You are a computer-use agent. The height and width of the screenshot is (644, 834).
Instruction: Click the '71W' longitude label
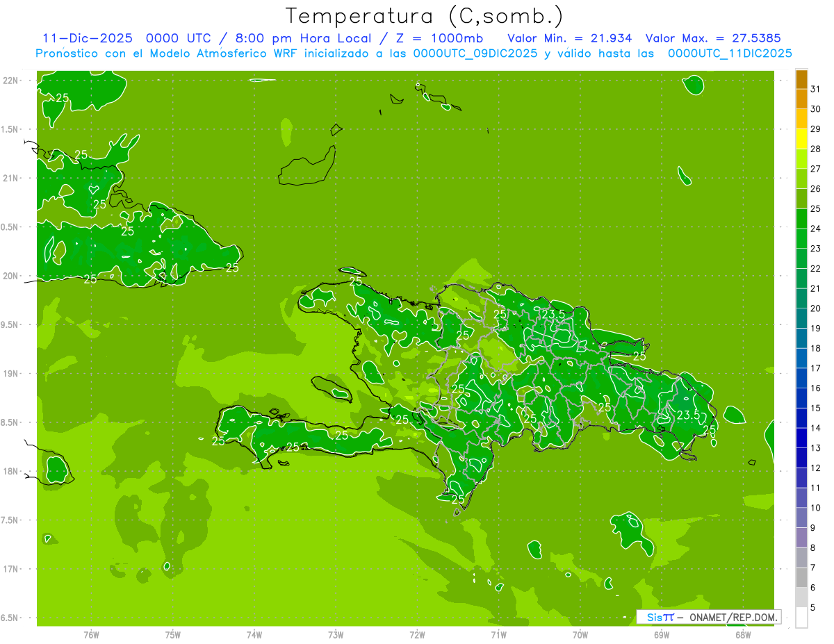pos(498,634)
